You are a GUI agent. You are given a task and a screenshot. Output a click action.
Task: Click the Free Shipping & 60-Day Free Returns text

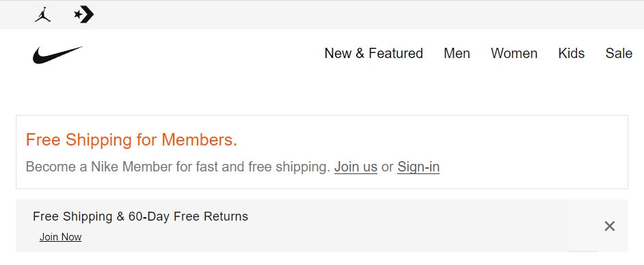coord(140,217)
